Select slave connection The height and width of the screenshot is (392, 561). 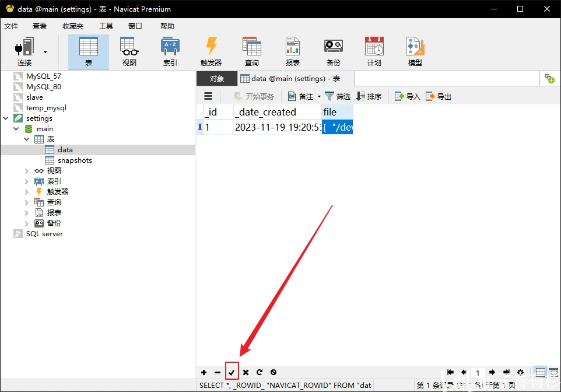[x=34, y=97]
